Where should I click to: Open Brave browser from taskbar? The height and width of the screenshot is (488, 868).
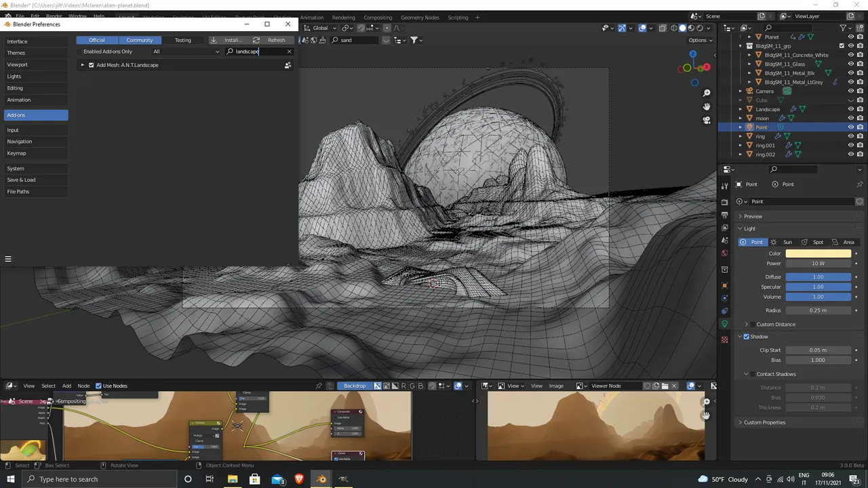(299, 479)
